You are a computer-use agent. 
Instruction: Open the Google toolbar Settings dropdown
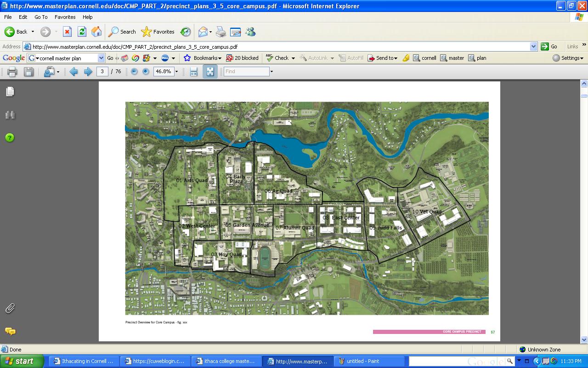(568, 58)
